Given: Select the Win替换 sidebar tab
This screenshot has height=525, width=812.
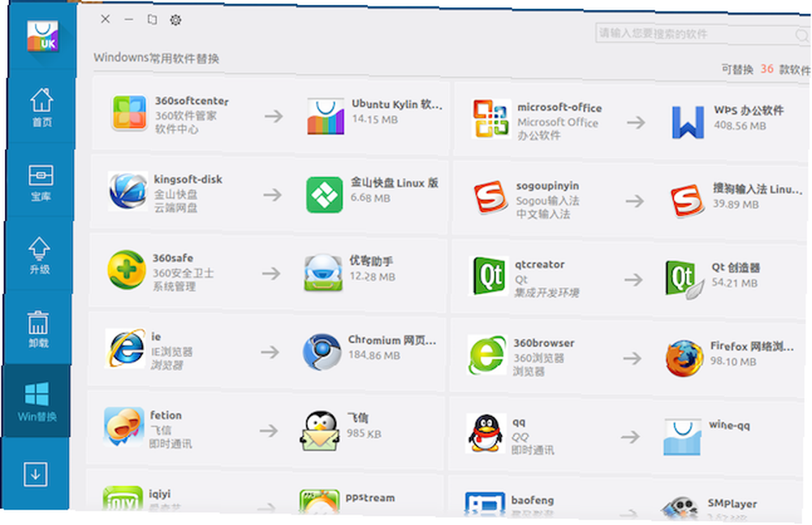Looking at the screenshot, I should (x=37, y=401).
